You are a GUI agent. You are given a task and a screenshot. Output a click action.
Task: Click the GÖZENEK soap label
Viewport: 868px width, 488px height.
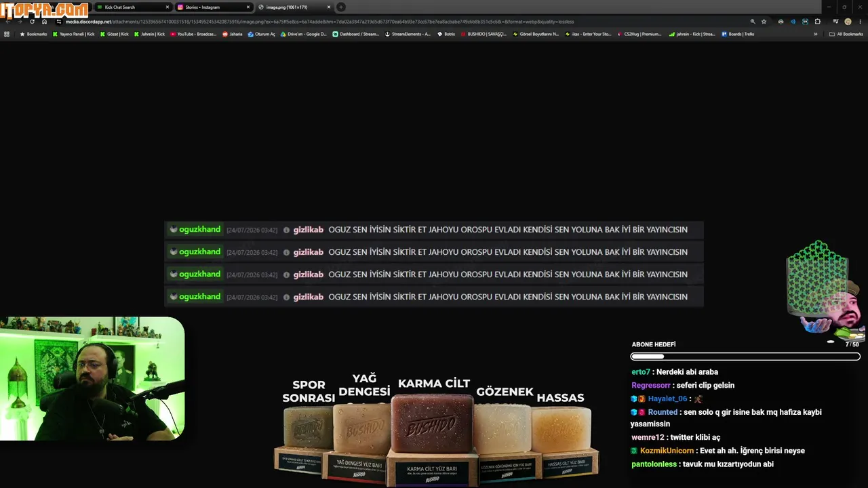505,392
